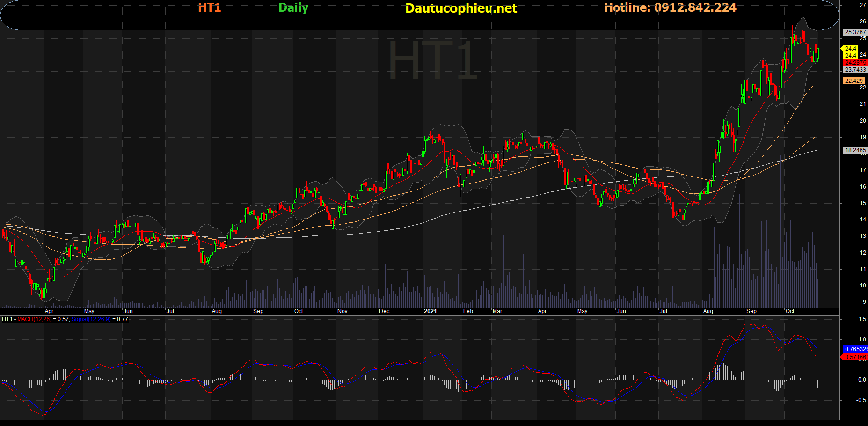This screenshot has height=426, width=868.
Task: Select the green Daily timeframe label
Action: tap(293, 8)
